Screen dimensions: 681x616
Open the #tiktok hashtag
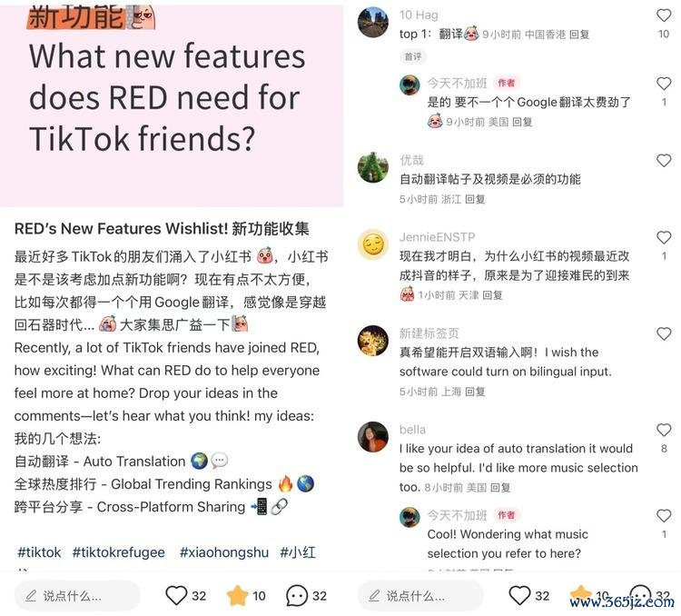click(39, 552)
